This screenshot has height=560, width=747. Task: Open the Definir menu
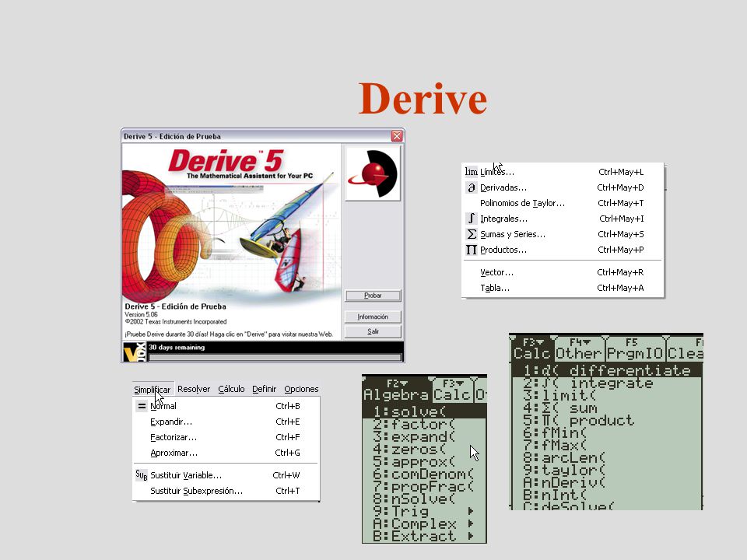[264, 389]
